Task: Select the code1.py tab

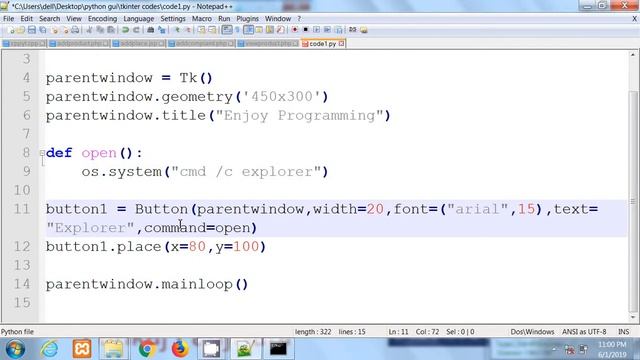Action: tap(322, 43)
